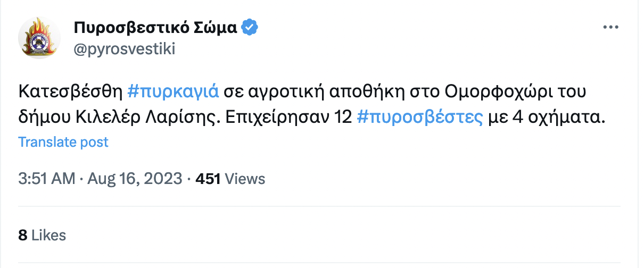Open the Πυροσβεστικό Σώμα profile name

click(155, 28)
